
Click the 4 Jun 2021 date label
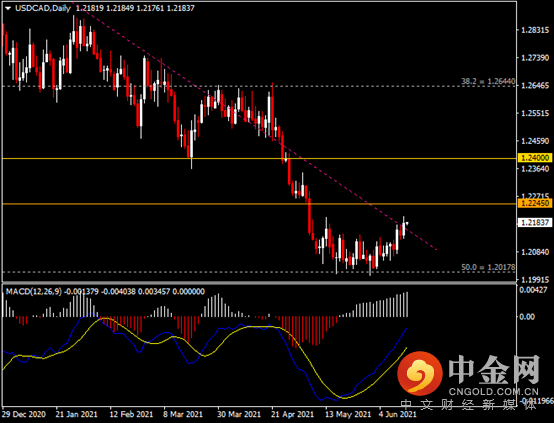point(397,414)
